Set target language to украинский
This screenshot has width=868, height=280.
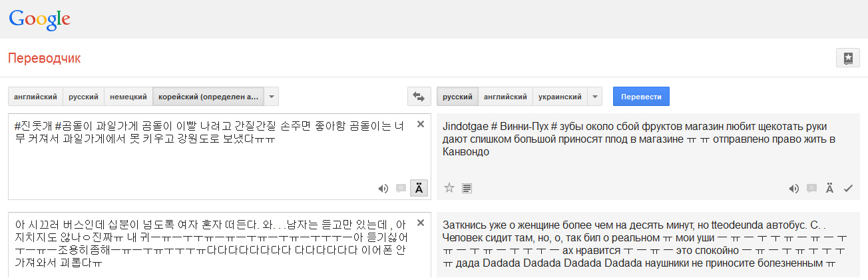click(x=560, y=97)
